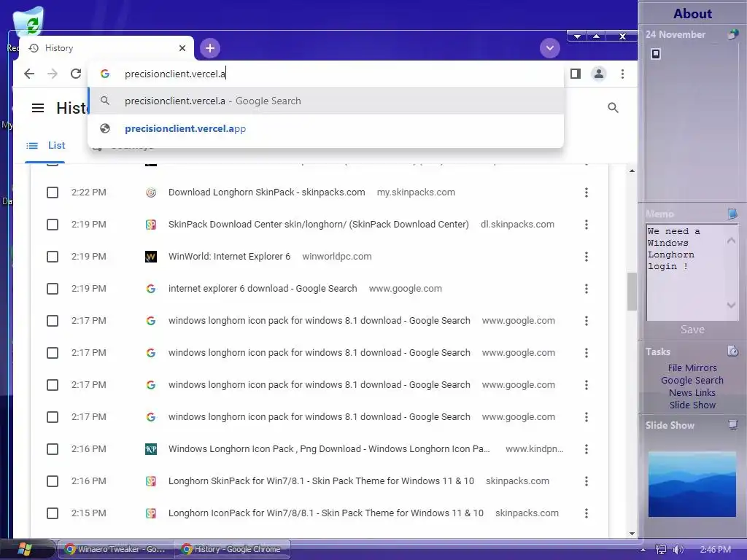Image resolution: width=747 pixels, height=560 pixels.
Task: Click the Memo panel header icon
Action: click(732, 214)
